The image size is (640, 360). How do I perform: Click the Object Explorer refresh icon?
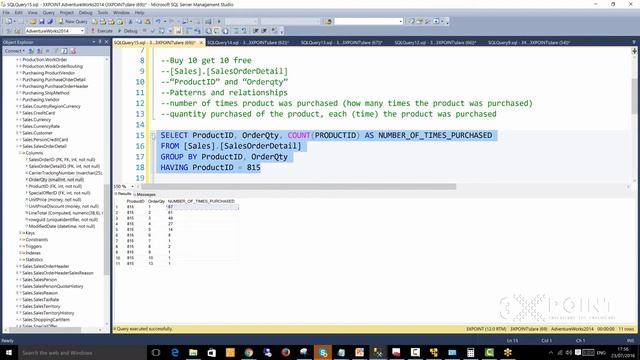(64, 51)
